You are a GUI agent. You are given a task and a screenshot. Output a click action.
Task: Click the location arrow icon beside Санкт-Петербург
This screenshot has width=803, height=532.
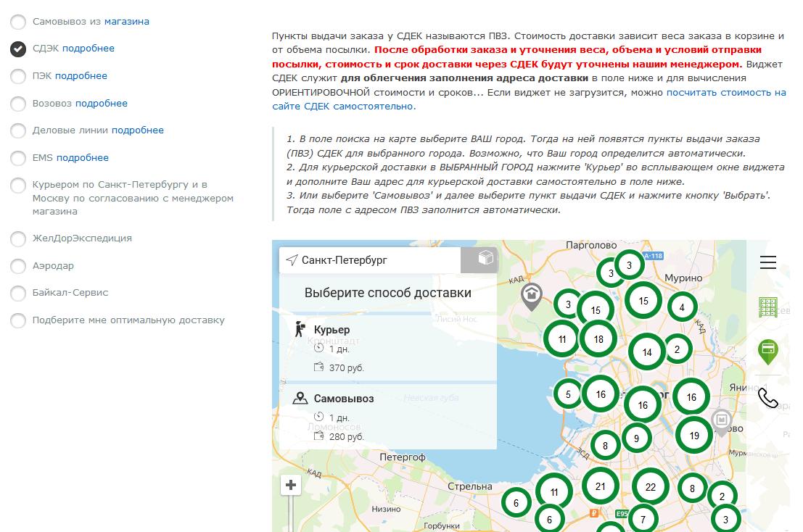[292, 260]
